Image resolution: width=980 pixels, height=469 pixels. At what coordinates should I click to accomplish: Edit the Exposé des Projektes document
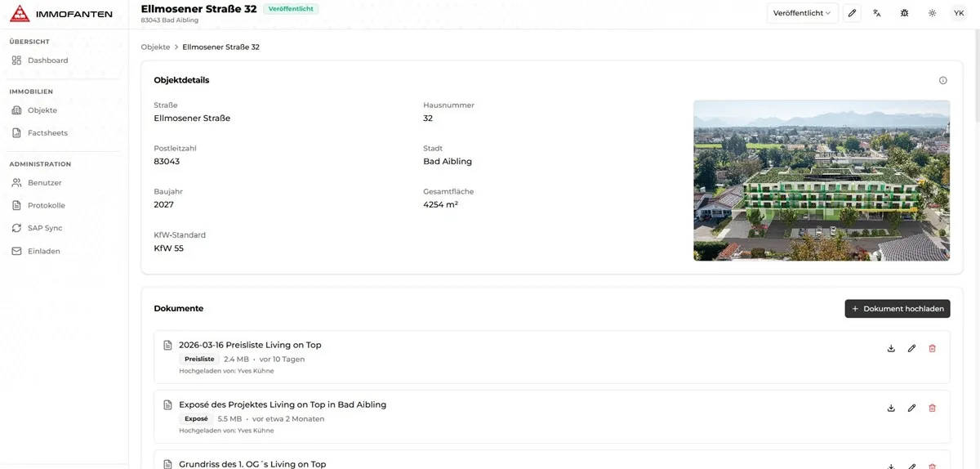911,409
